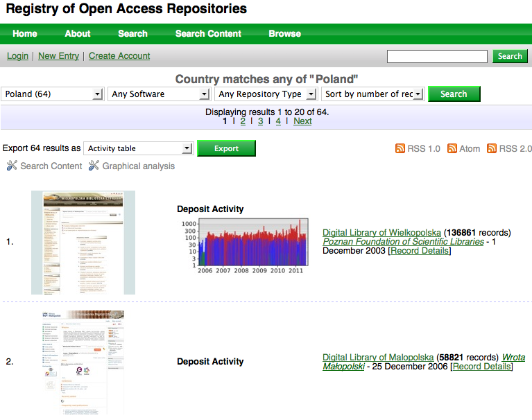The width and height of the screenshot is (532, 420).
Task: Click the New Entry link
Action: tap(59, 56)
